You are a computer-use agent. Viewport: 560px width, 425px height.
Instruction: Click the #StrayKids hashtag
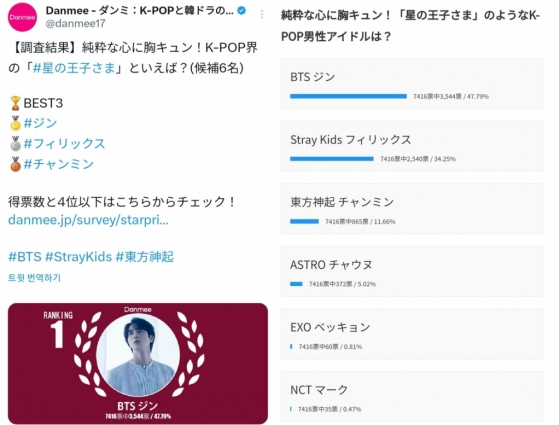[x=79, y=257]
